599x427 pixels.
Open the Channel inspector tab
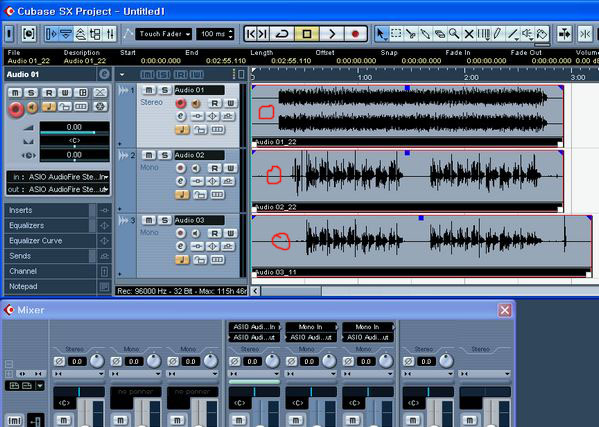[x=50, y=271]
